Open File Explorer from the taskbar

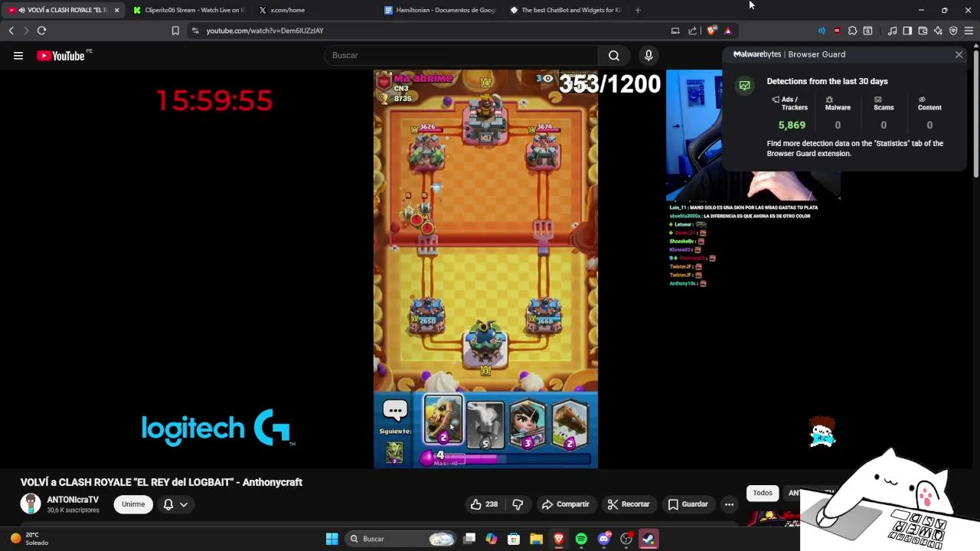(536, 539)
